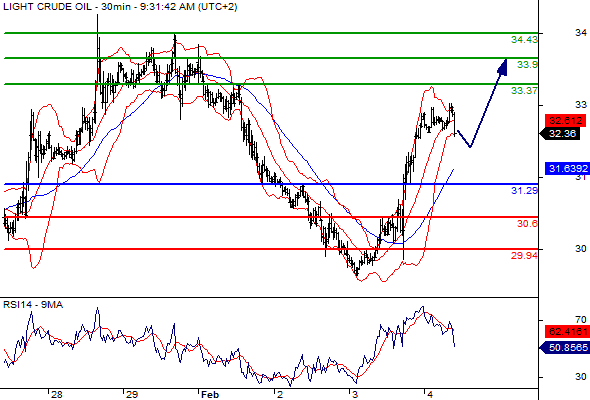Image resolution: width=590 pixels, height=400 pixels.
Task: Click the red 30.6 support label
Action: tap(527, 224)
